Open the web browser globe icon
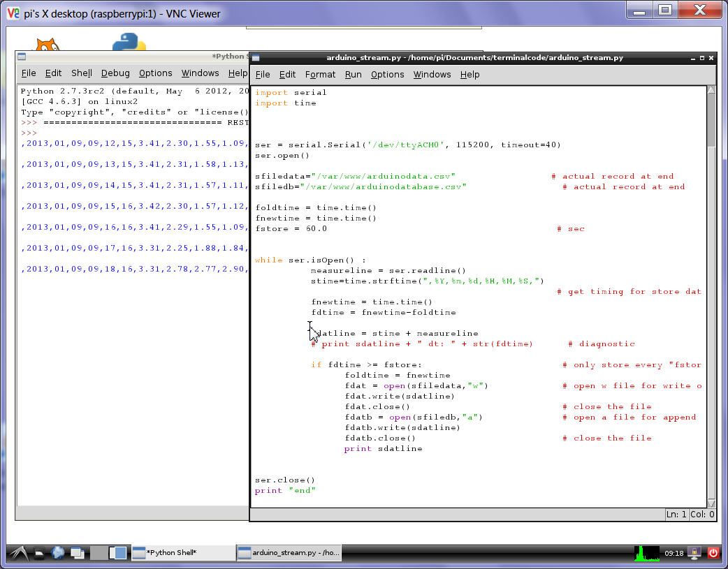728x569 pixels. (x=58, y=552)
